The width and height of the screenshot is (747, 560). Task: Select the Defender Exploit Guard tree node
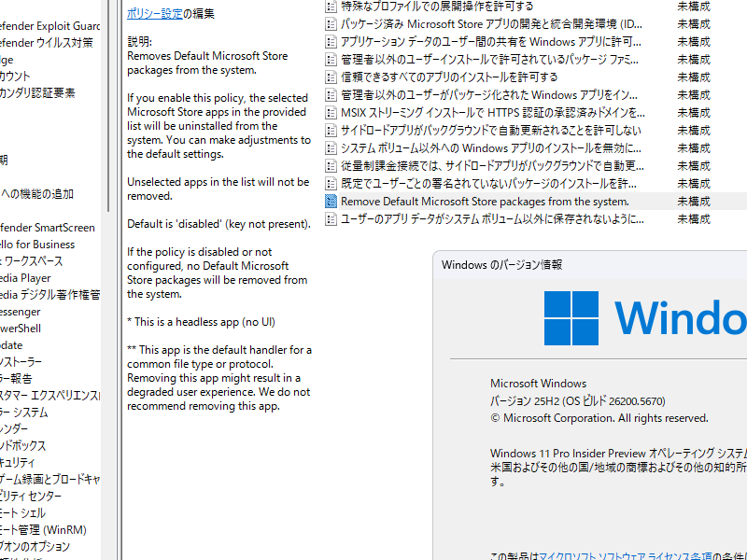50,26
